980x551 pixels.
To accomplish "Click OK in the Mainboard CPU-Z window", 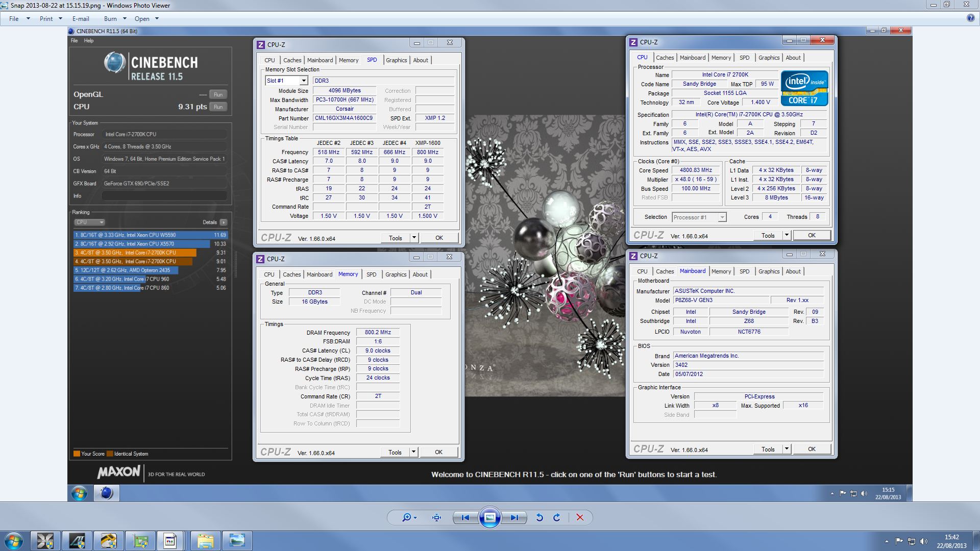I will (812, 449).
